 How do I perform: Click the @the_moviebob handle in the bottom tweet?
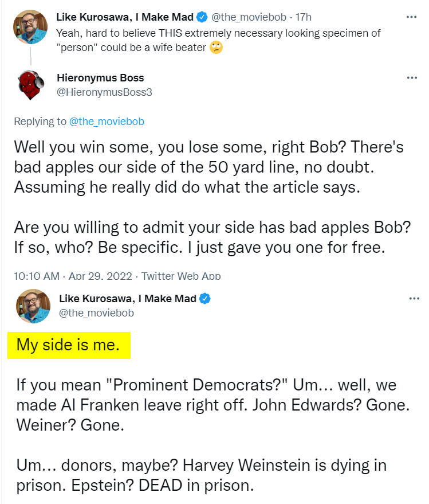tap(96, 313)
